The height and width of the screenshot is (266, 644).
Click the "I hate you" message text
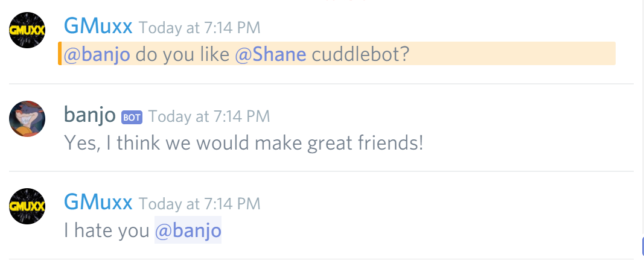pyautogui.click(x=106, y=230)
